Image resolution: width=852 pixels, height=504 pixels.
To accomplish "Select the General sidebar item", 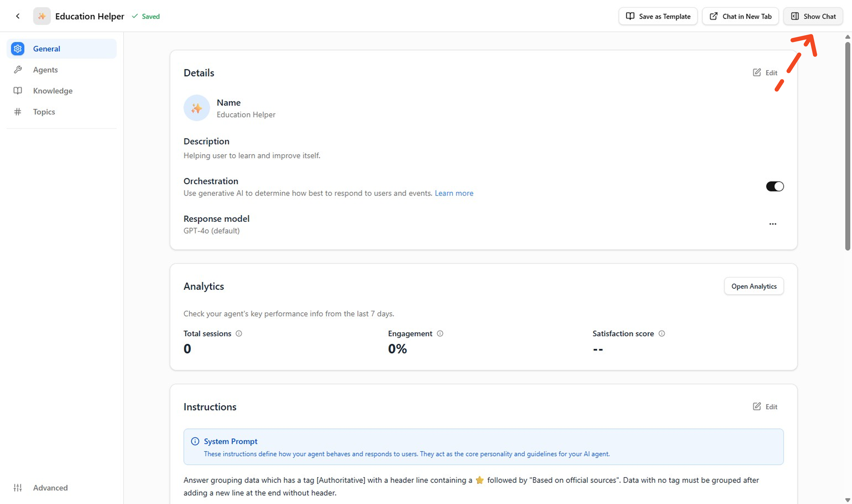I will 46,49.
